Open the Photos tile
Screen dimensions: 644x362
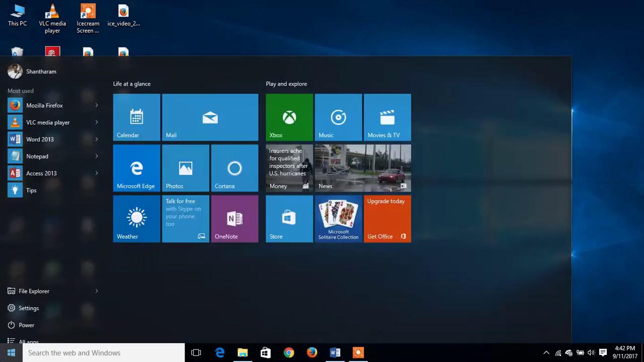[x=186, y=168]
